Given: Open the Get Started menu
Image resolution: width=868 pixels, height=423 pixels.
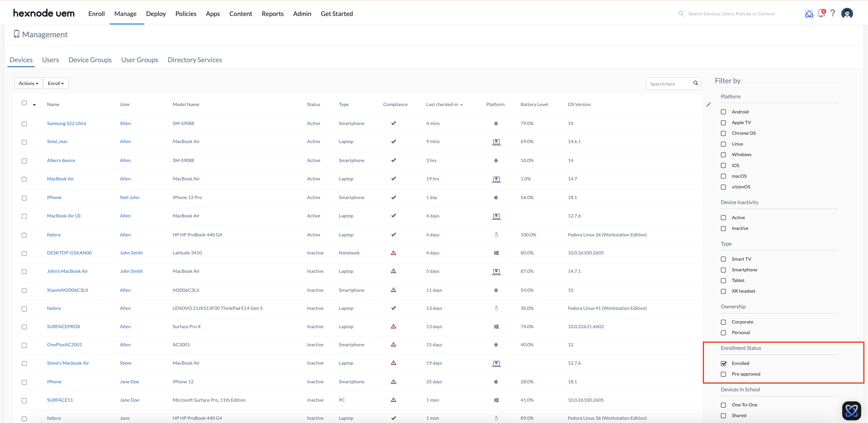Looking at the screenshot, I should pyautogui.click(x=337, y=14).
